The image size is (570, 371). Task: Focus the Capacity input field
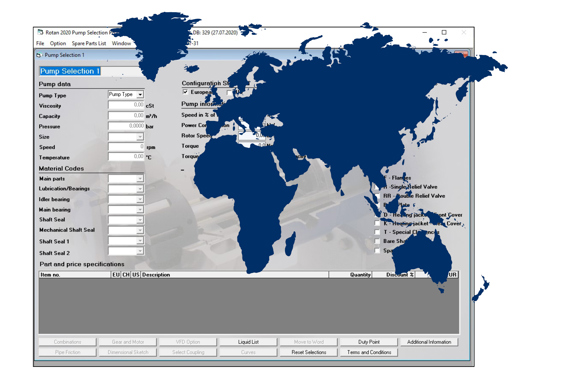click(126, 116)
